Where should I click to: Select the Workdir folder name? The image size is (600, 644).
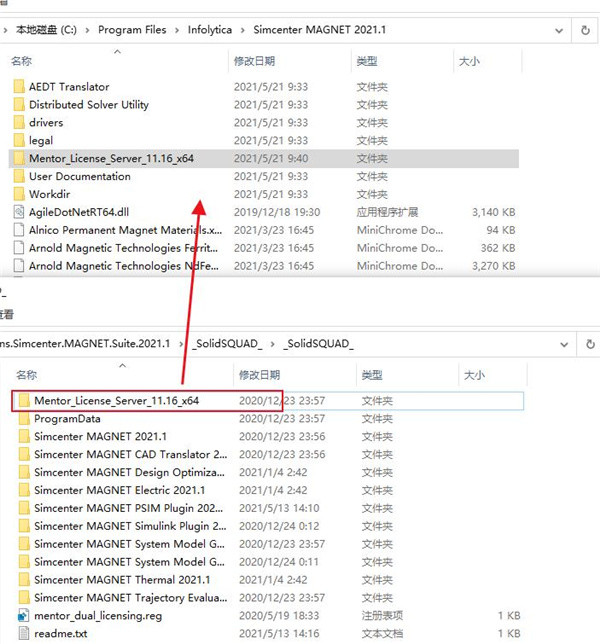(49, 194)
